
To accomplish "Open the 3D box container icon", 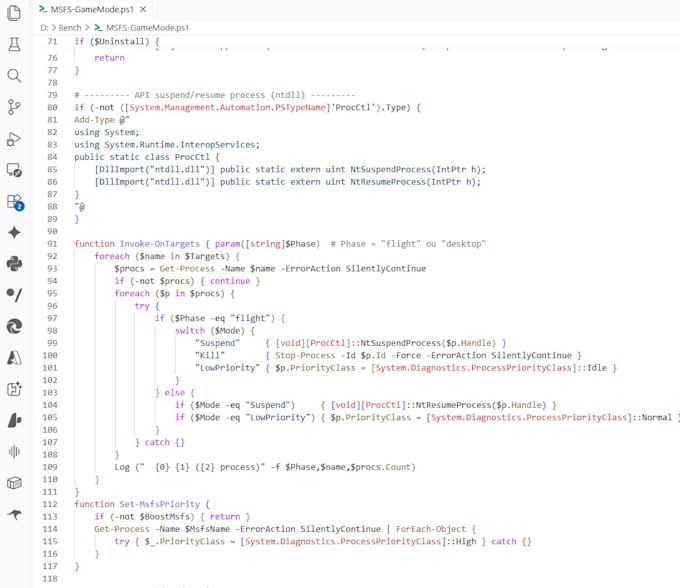I will 14,483.
